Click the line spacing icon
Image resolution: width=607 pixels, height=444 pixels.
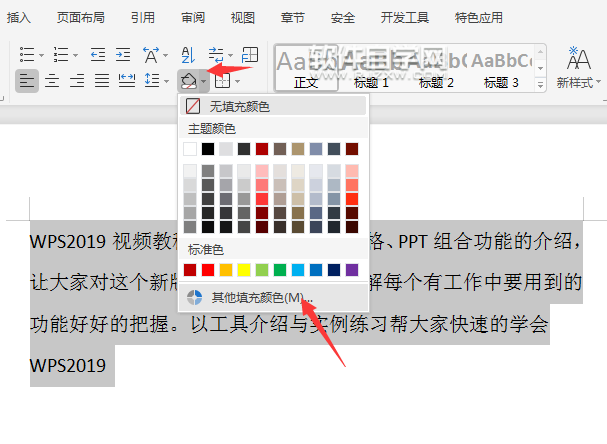click(x=152, y=81)
